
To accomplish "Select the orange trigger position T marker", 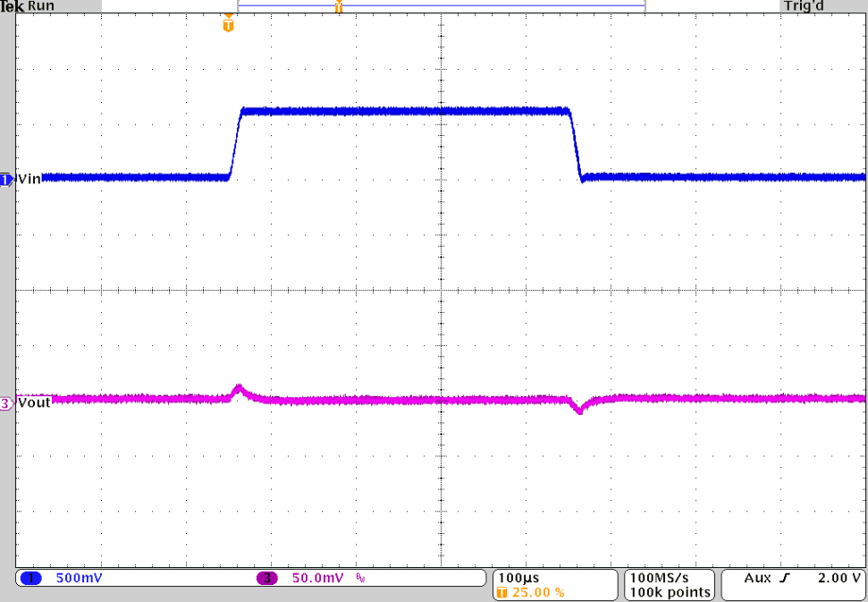I will [229, 24].
